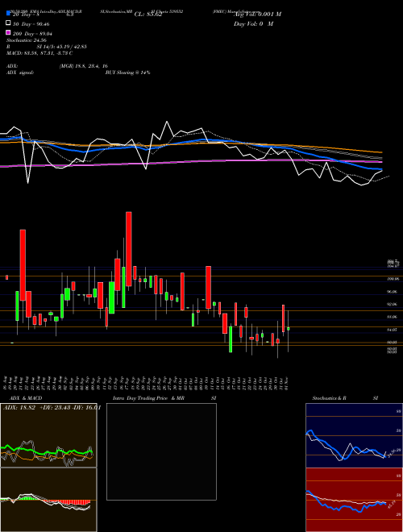403x532 pixels.
Task: Click the 'Avg Vol: 0.001 M' text
Action: [257, 15]
